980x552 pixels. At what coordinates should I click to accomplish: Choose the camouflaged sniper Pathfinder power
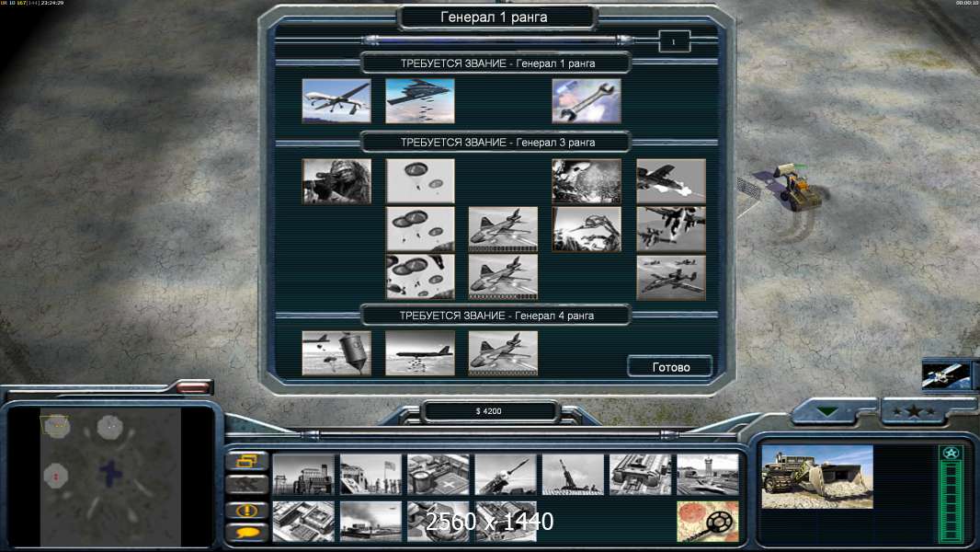pyautogui.click(x=336, y=181)
